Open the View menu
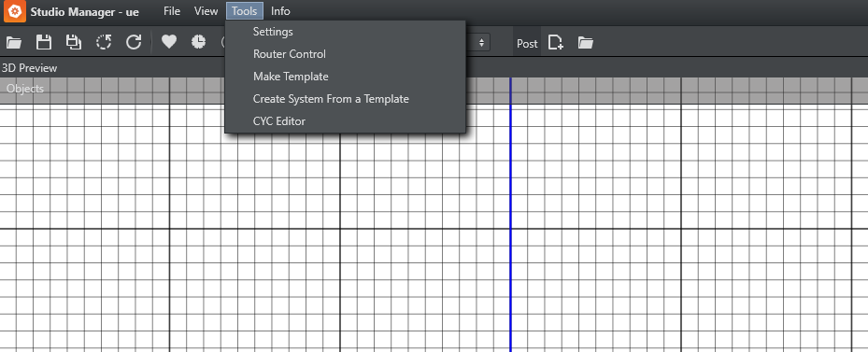This screenshot has width=868, height=352. tap(206, 11)
